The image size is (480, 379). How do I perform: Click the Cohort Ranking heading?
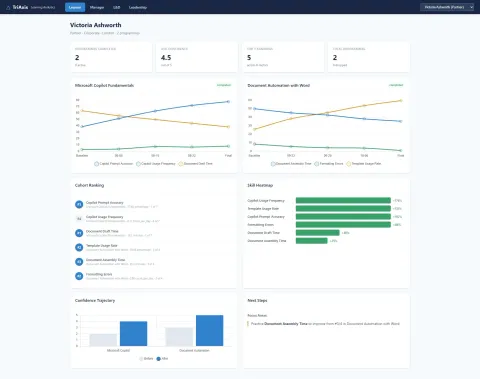point(89,185)
